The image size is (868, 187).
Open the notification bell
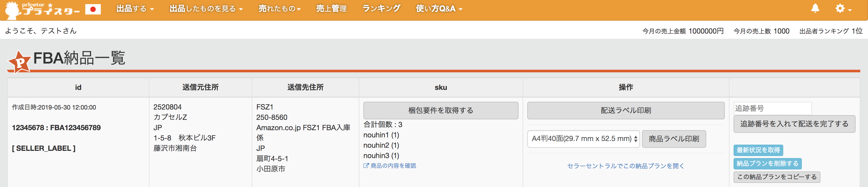(815, 9)
